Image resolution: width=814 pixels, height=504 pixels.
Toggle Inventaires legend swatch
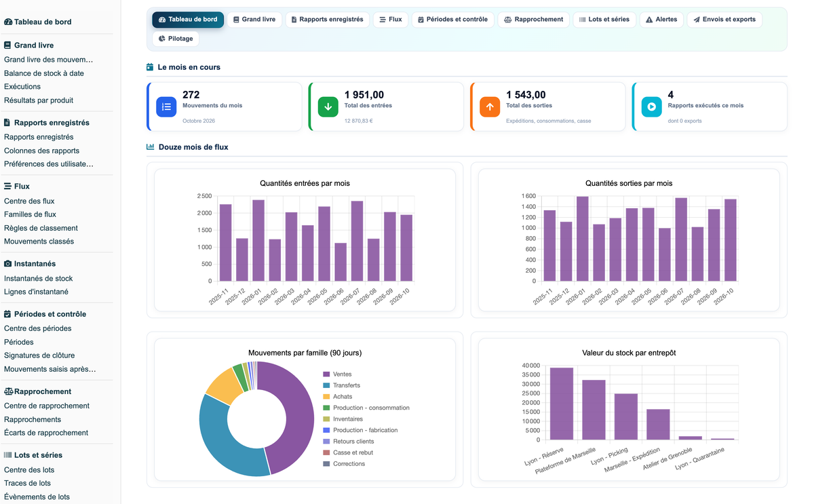coord(326,419)
